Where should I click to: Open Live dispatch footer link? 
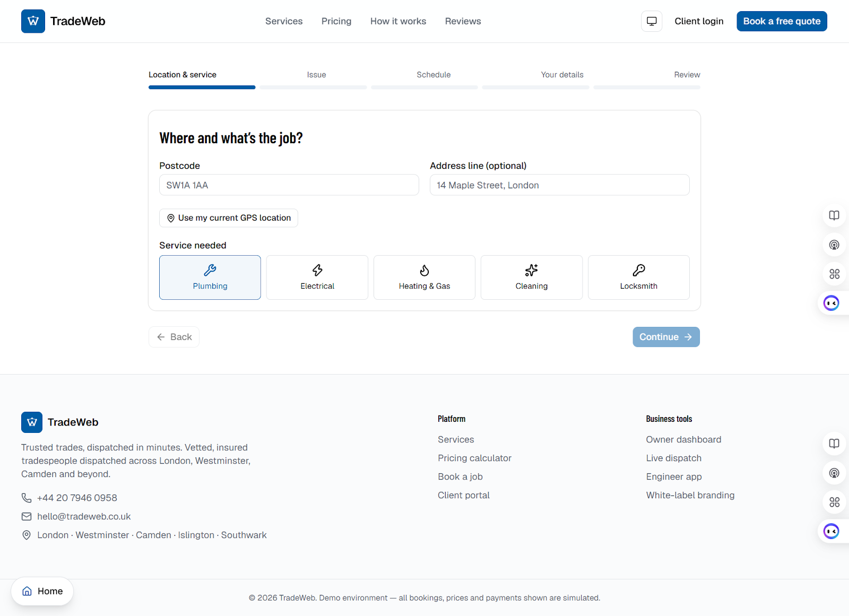tap(673, 458)
